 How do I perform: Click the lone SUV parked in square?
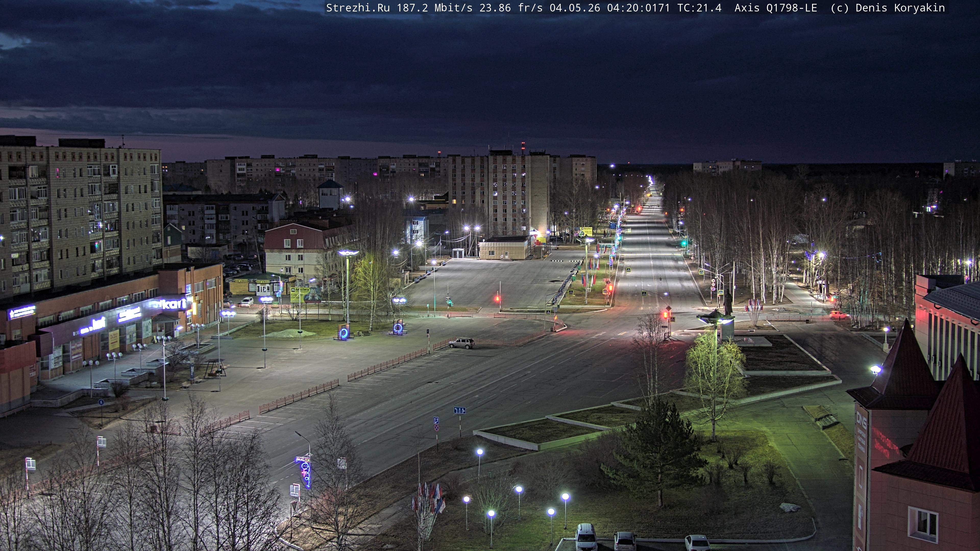pos(461,343)
